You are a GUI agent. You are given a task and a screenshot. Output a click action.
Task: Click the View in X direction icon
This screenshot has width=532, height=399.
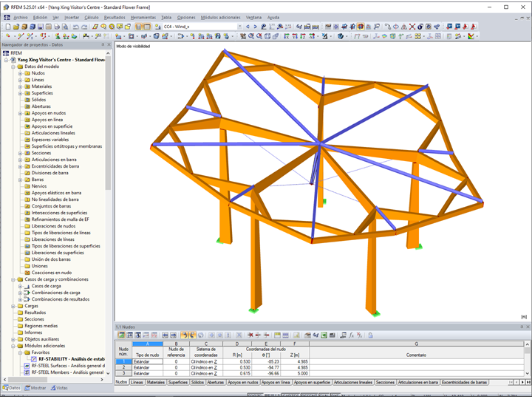tap(287, 36)
